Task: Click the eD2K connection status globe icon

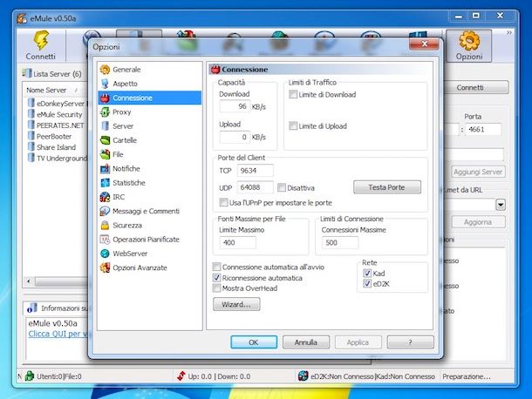Action: (303, 376)
